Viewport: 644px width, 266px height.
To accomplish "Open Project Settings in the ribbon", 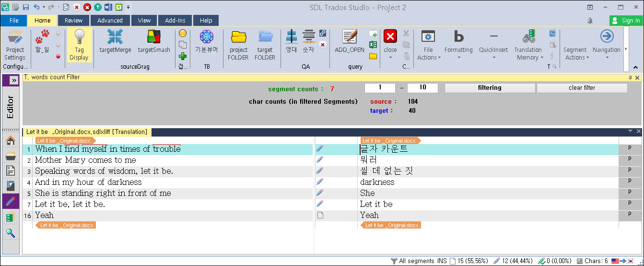I will [15, 45].
